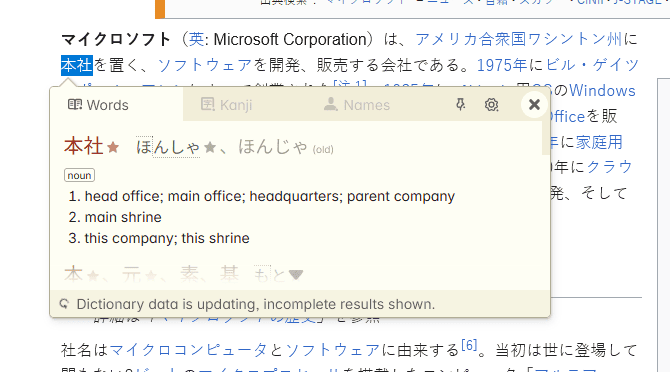
Task: Open the 1975年 link
Action: coord(502,65)
